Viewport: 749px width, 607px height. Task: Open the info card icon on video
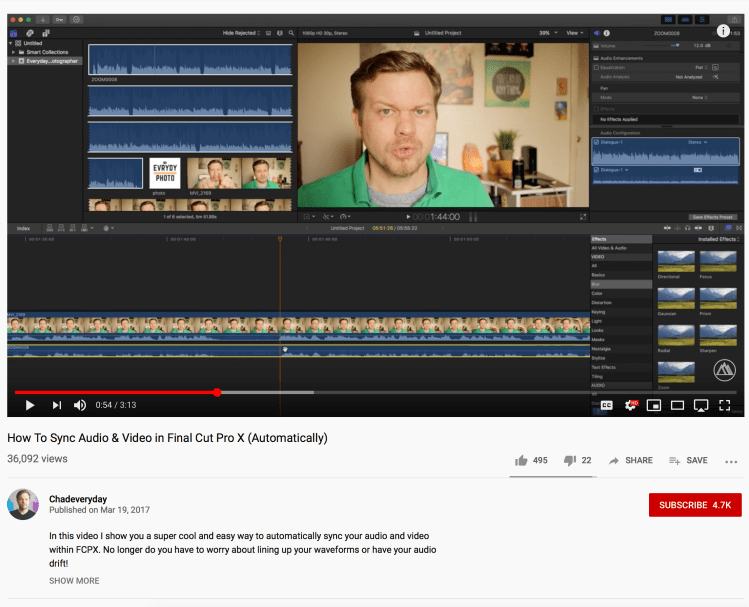(723, 31)
